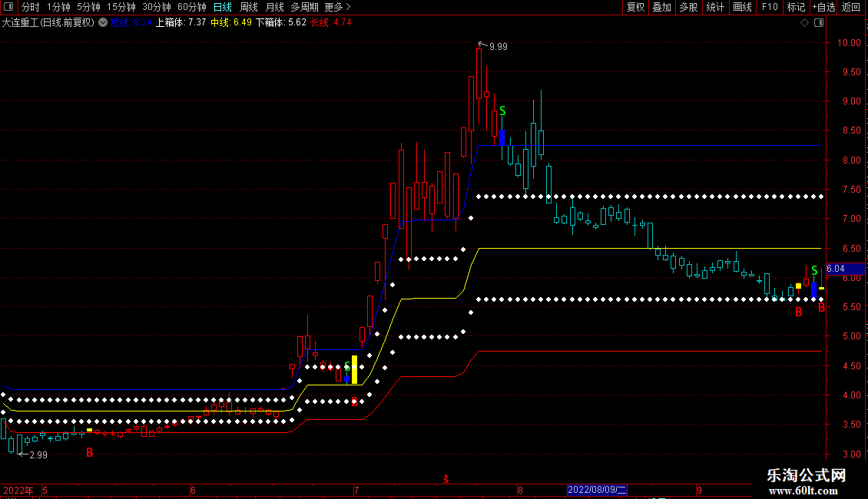The image size is (868, 499).
Task: Click the 3.00 price axis label
Action: (851, 454)
